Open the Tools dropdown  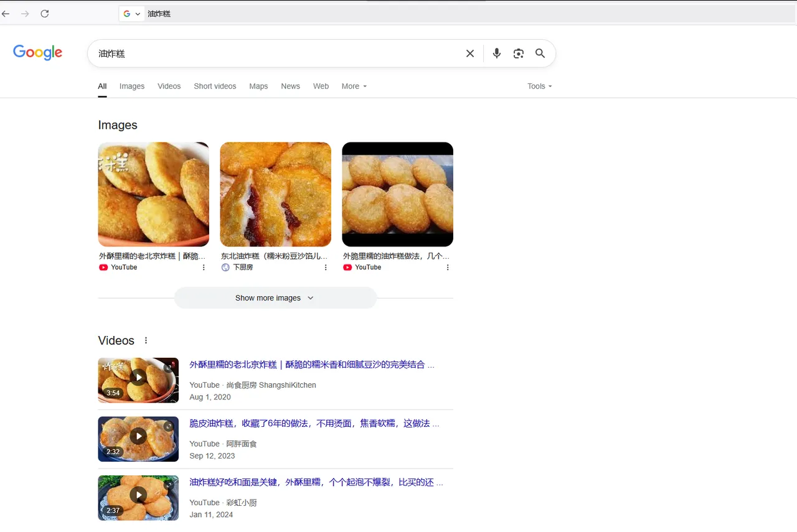[x=539, y=86]
